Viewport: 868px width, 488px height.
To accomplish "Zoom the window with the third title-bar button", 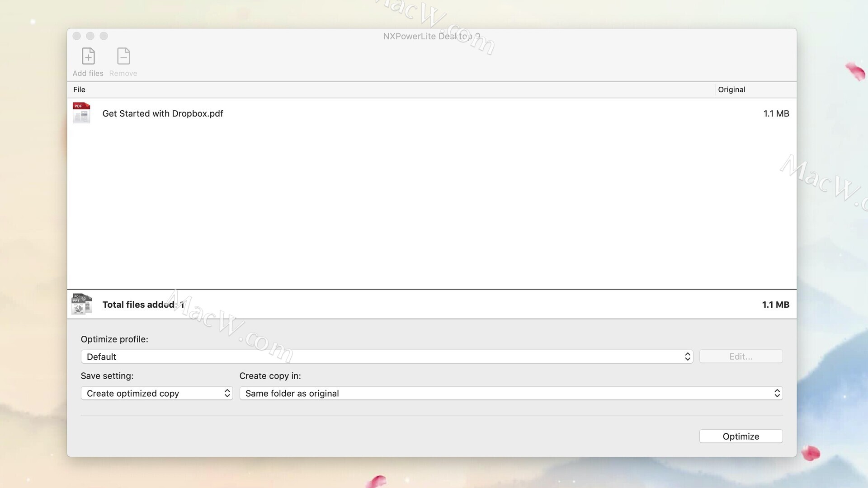I will click(104, 36).
